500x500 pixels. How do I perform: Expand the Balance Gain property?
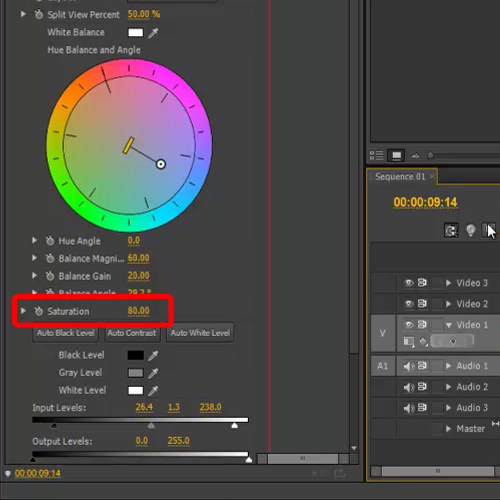point(34,275)
